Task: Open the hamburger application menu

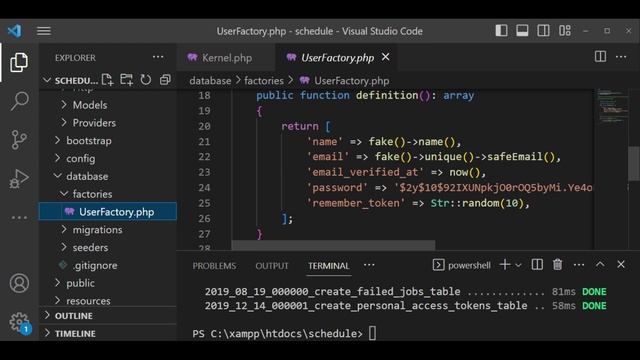Action: pyautogui.click(x=44, y=31)
